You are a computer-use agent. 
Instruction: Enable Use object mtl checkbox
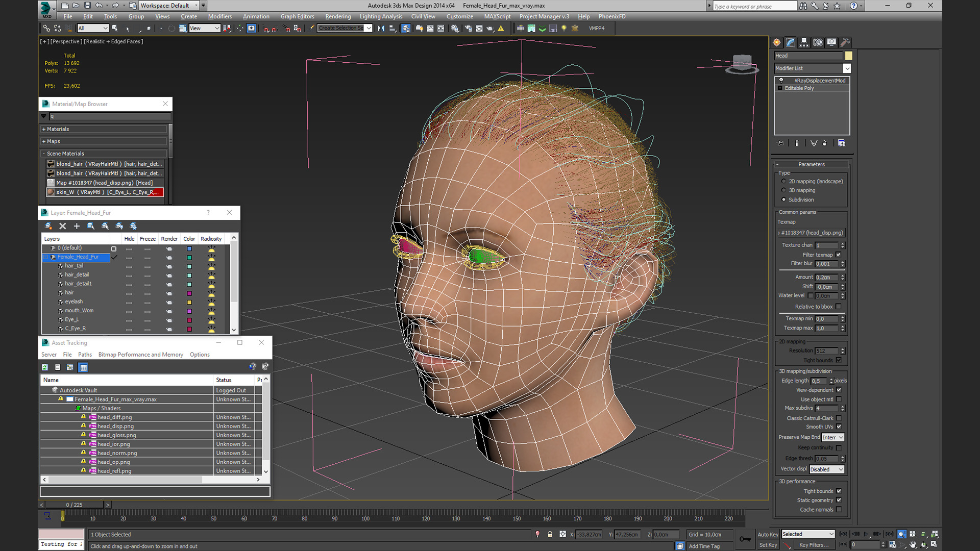click(839, 399)
